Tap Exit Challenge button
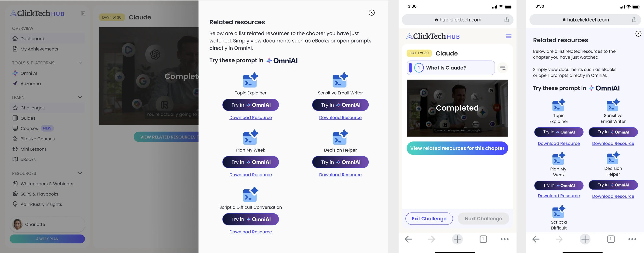 click(429, 218)
